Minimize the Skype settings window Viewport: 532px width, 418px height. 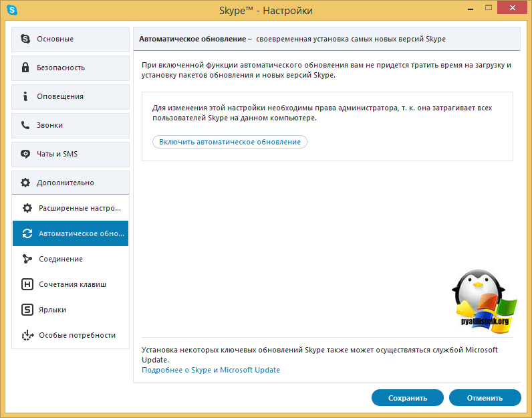(471, 9)
